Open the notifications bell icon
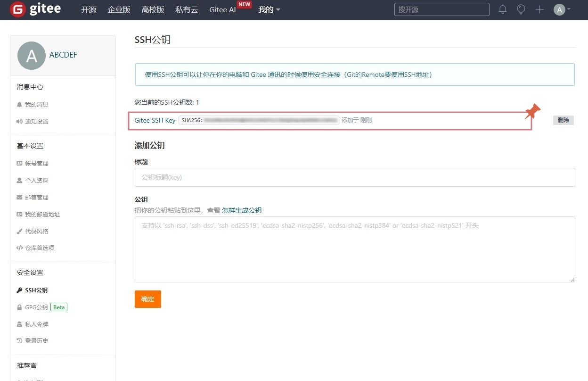The height and width of the screenshot is (381, 588). click(503, 9)
